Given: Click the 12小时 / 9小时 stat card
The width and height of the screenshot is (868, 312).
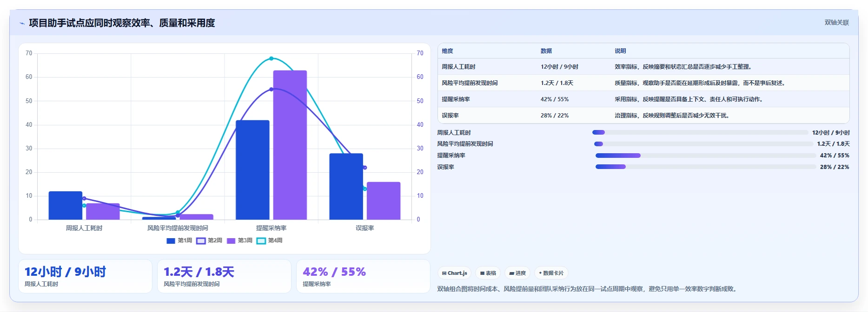Looking at the screenshot, I should pos(85,276).
